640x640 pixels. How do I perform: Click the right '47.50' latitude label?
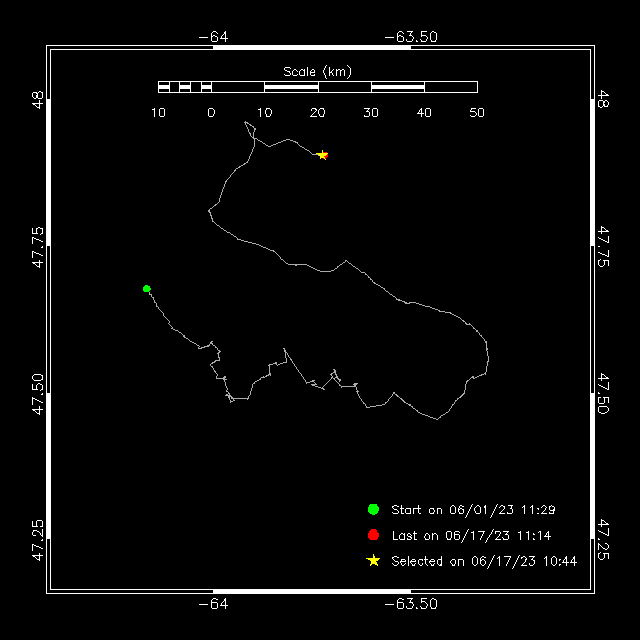pos(603,393)
